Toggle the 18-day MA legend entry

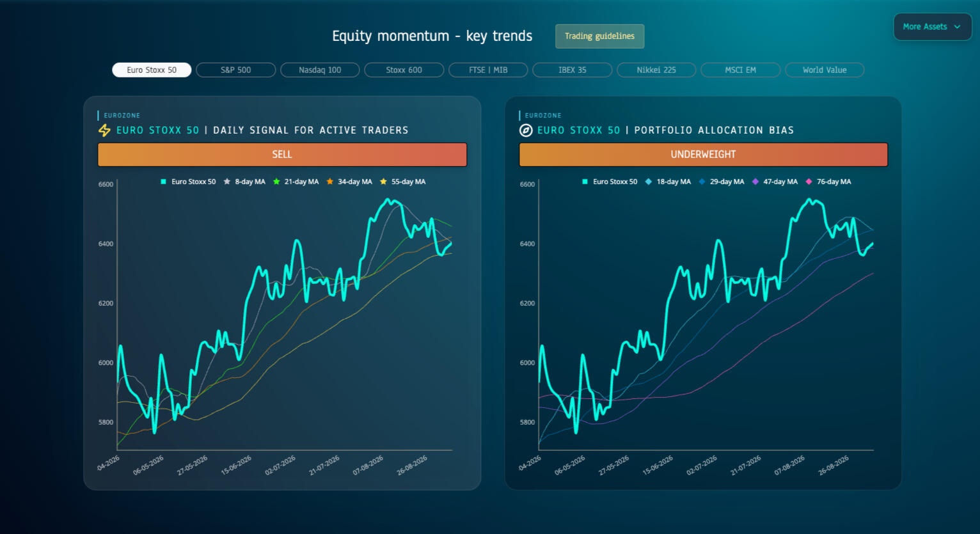tap(668, 182)
